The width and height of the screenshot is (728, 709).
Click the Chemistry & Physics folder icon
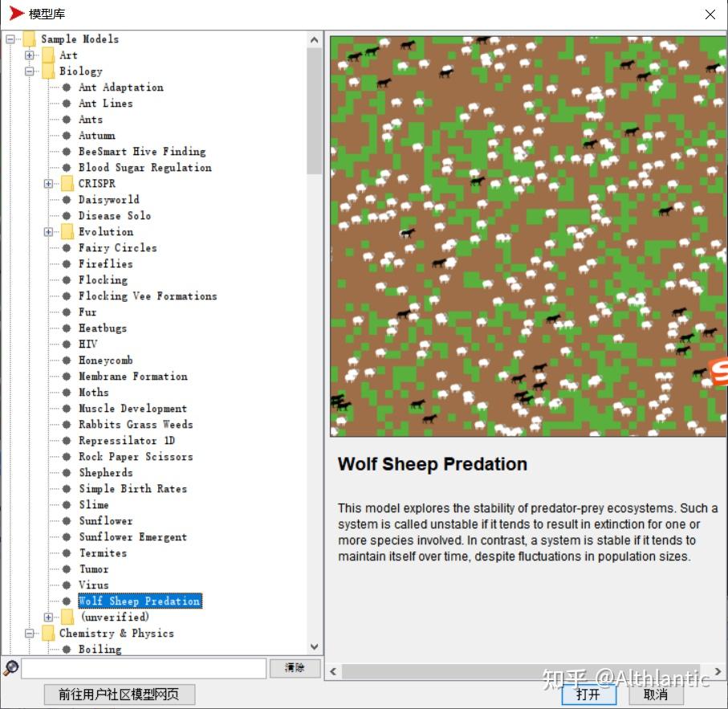coord(48,634)
